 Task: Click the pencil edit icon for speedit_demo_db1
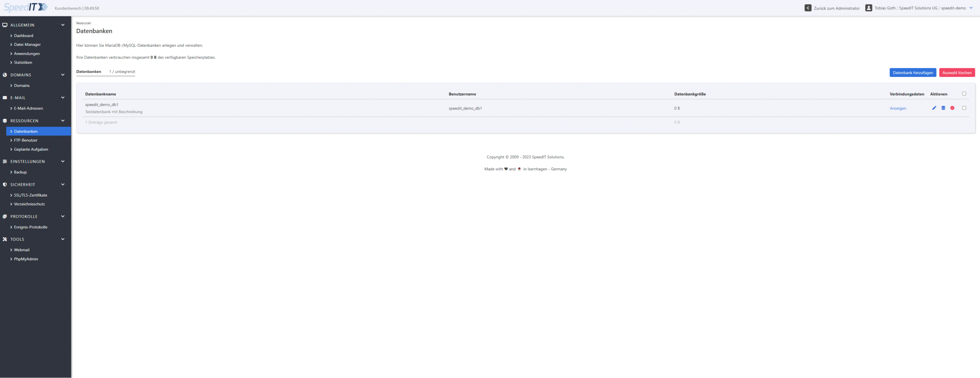pyautogui.click(x=934, y=108)
